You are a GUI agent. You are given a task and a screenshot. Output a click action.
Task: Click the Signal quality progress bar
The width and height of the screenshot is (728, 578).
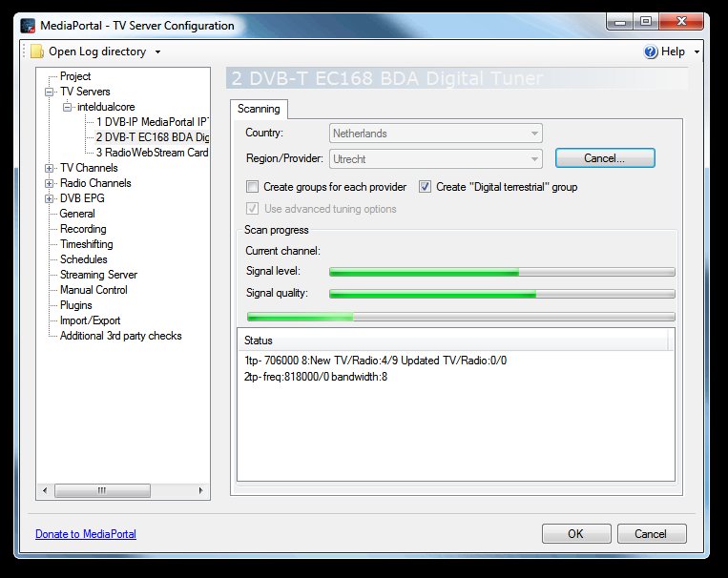(x=502, y=294)
